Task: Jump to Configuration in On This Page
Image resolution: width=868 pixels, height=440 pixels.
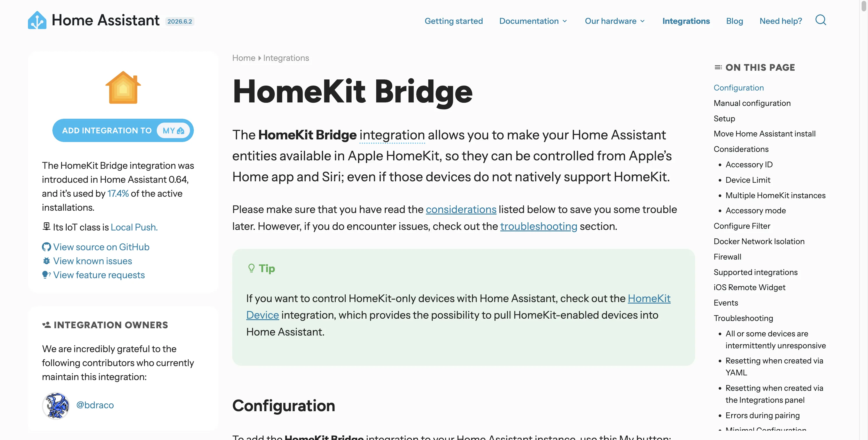Action: (x=738, y=88)
